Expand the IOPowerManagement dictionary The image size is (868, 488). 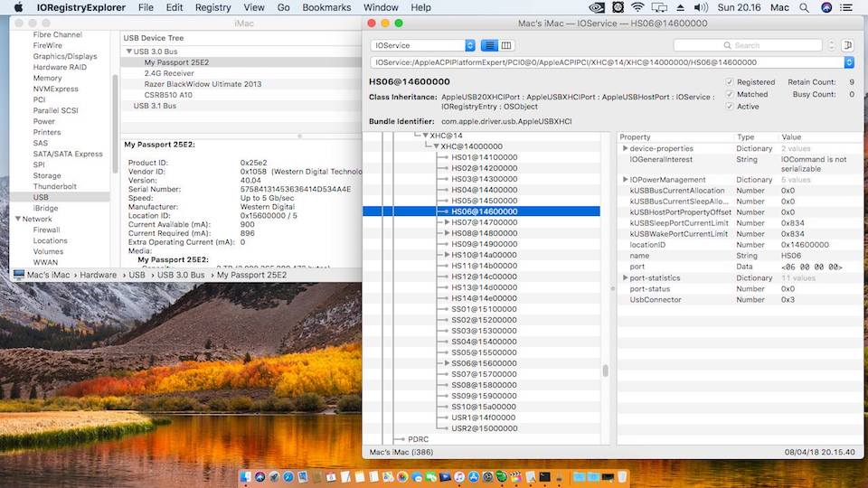625,180
